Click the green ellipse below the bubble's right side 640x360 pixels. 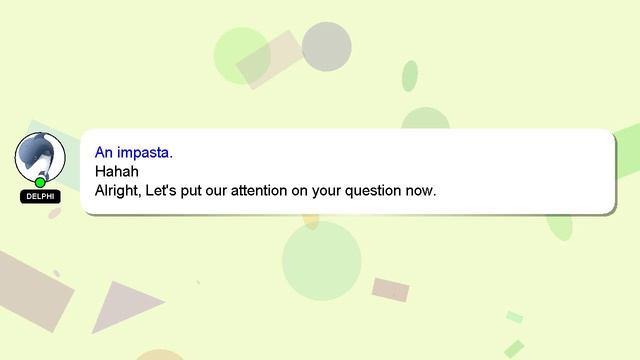point(560,227)
